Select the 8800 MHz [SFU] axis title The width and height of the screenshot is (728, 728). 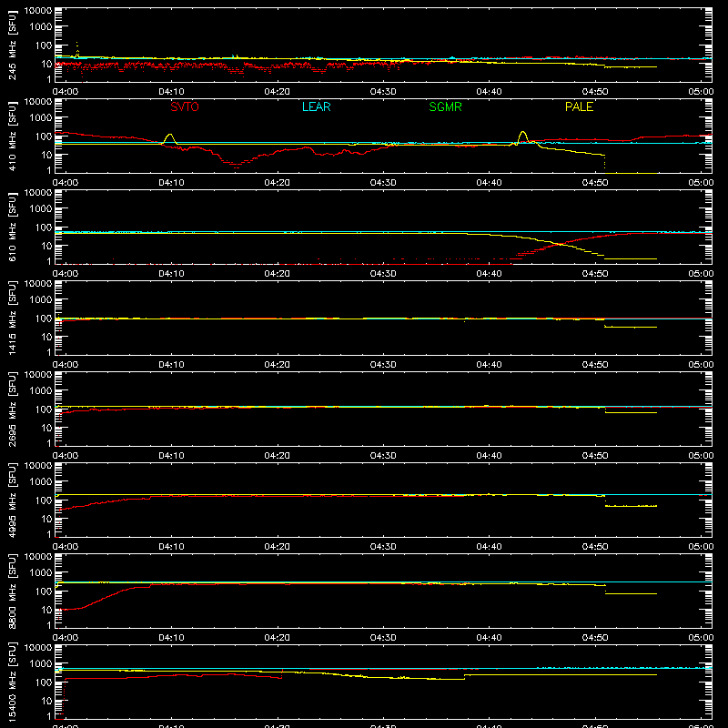[12, 591]
